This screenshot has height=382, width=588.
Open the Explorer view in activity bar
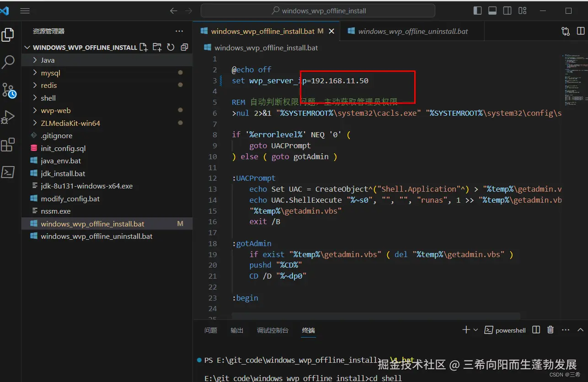tap(8, 35)
